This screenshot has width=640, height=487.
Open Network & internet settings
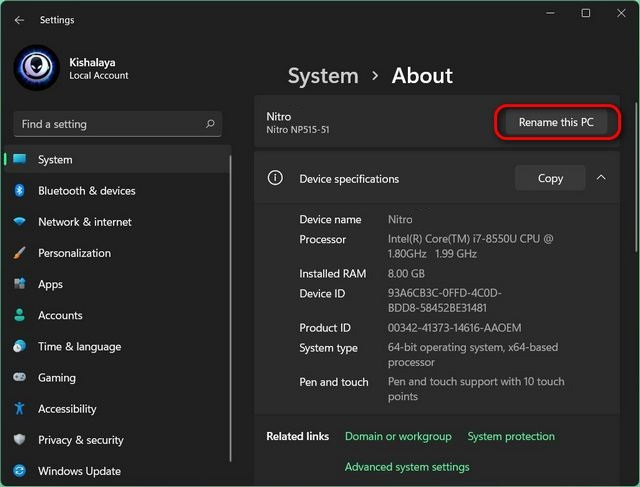point(118,222)
